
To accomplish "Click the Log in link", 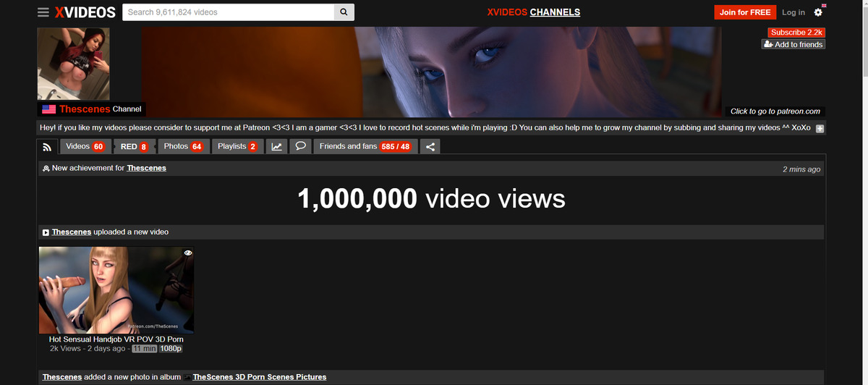I will [793, 12].
